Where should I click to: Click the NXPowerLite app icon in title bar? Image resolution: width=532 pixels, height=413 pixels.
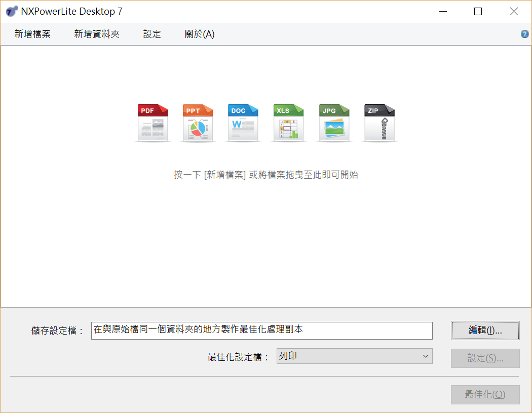pyautogui.click(x=12, y=11)
